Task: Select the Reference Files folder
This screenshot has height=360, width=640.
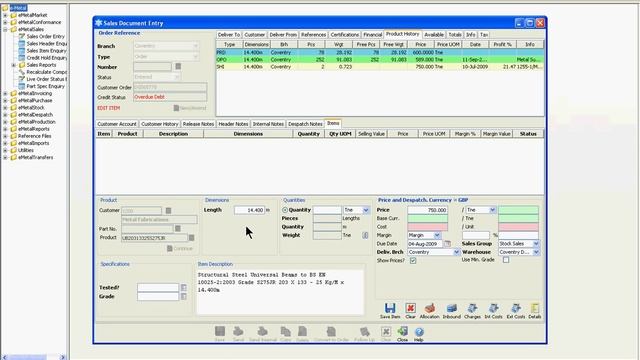Action: 34,136
